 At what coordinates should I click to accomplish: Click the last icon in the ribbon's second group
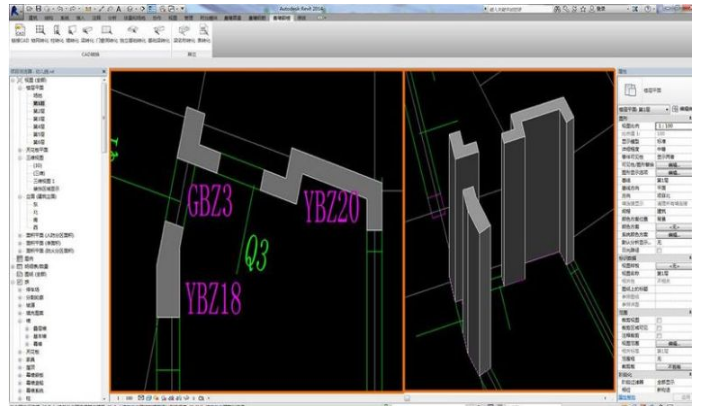tap(204, 34)
